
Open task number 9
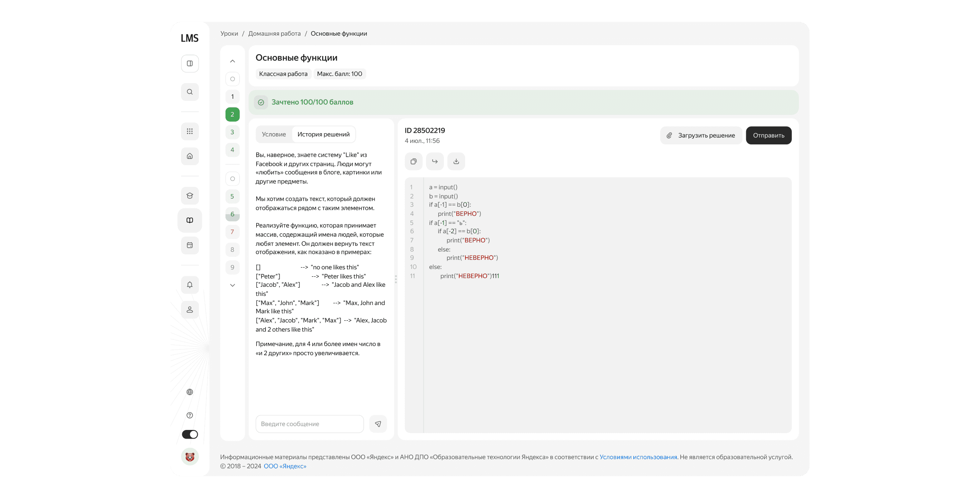[233, 268]
